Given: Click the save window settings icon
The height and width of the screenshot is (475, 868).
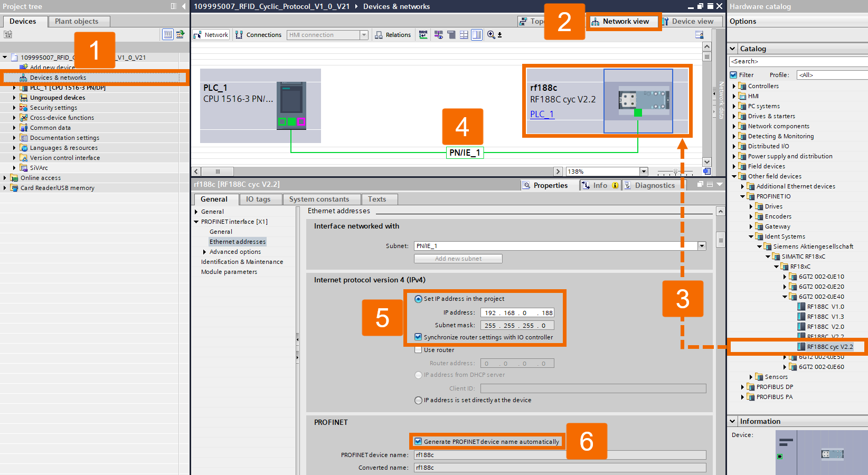Looking at the screenshot, I should (x=700, y=35).
